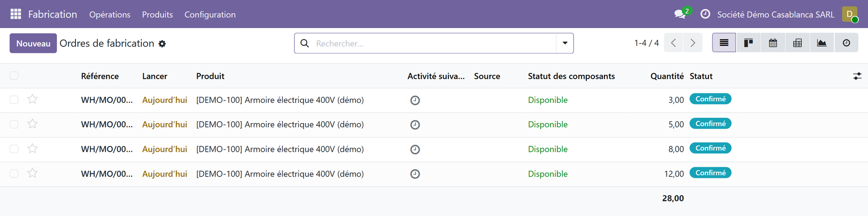
Task: Open the main apps grid menu
Action: (16, 14)
